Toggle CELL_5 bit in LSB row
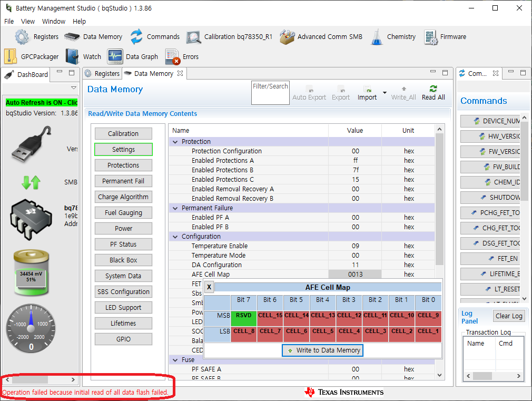Viewport: 532px width, 401px height. point(323,334)
